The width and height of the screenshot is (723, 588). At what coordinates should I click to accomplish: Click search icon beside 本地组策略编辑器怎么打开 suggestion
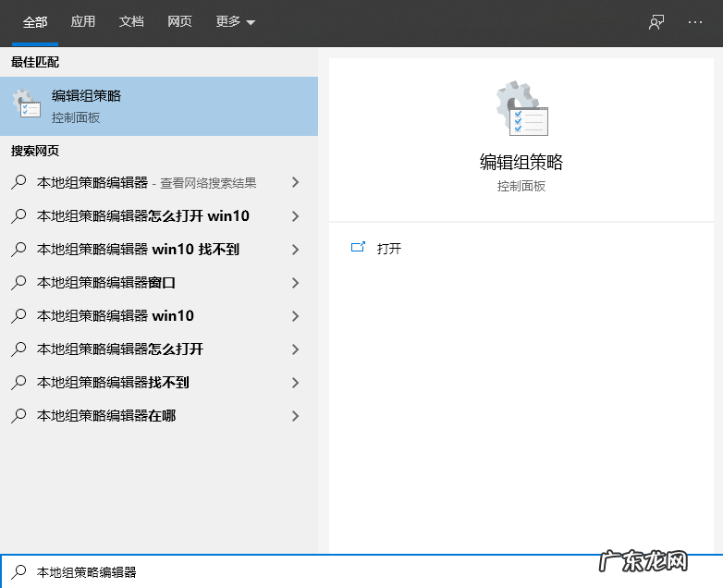18,349
